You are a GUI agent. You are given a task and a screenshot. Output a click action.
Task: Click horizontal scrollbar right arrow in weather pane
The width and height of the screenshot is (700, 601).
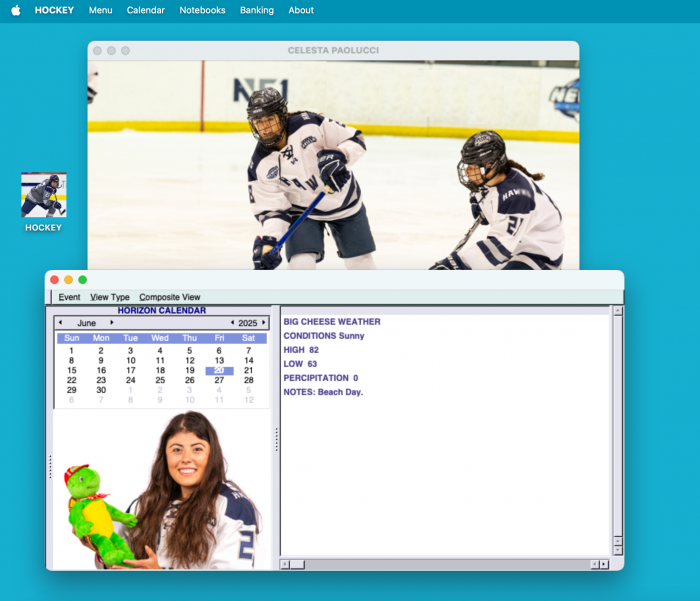(x=604, y=564)
